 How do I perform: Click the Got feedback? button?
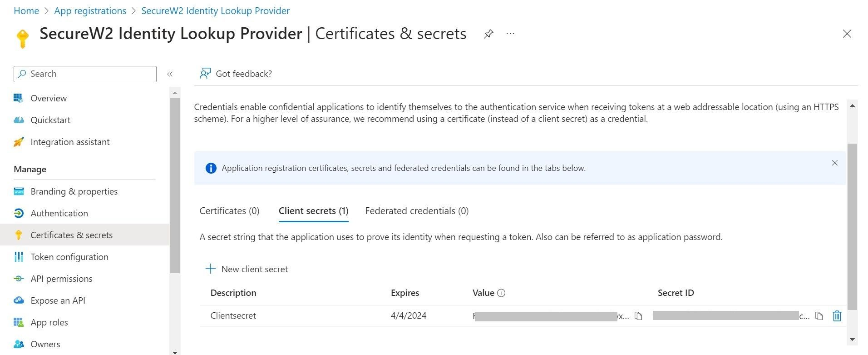(x=236, y=74)
